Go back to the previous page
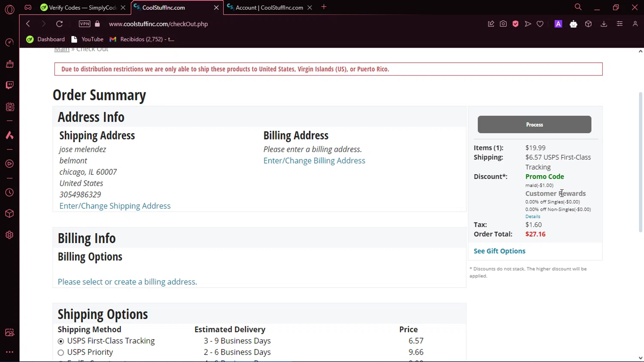This screenshot has width=644, height=362. point(28,24)
